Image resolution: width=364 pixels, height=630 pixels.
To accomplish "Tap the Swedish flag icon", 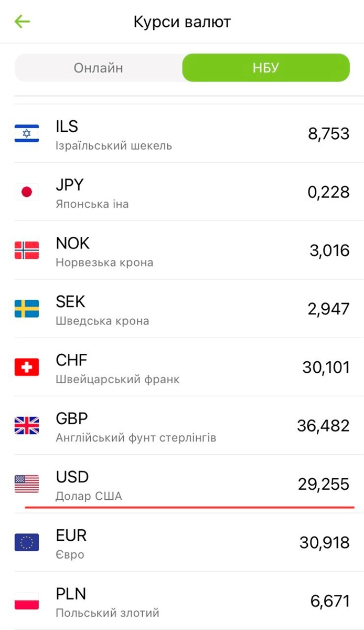I will pos(27,309).
